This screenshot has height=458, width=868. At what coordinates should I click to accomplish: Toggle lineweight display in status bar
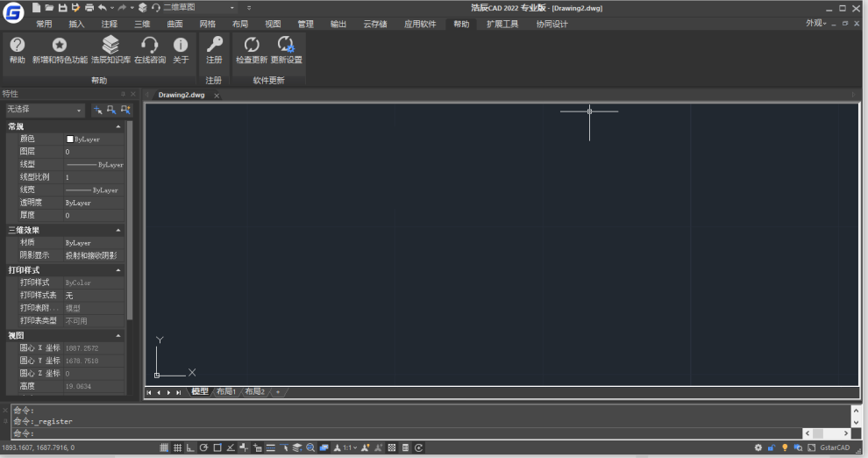[x=270, y=447]
